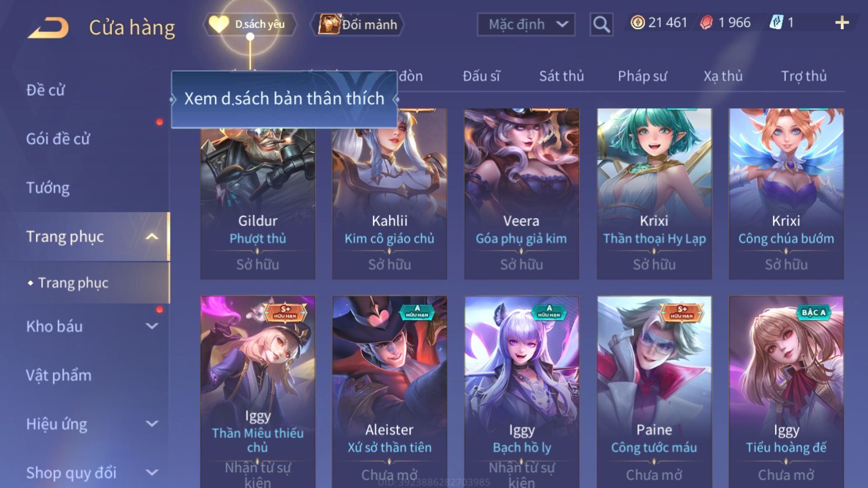Tap the plus icon to add currency

(842, 23)
